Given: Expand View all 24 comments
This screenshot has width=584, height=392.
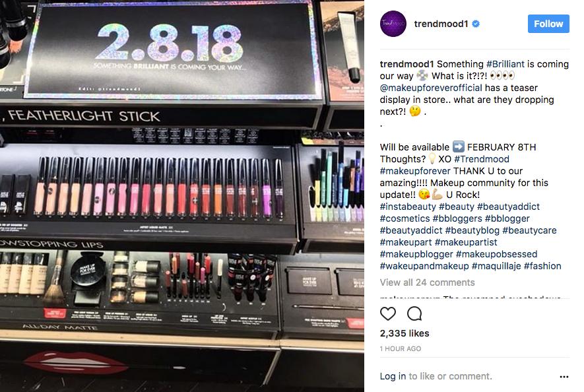Looking at the screenshot, I should pos(427,282).
